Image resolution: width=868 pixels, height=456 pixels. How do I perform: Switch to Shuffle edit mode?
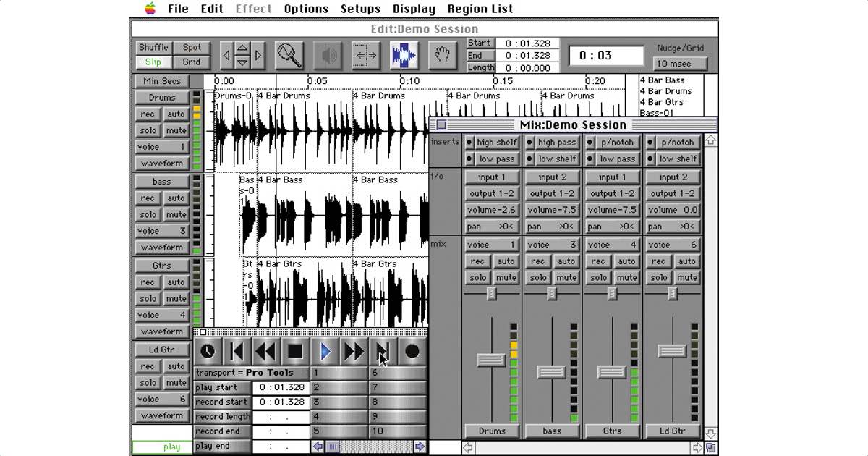click(153, 46)
